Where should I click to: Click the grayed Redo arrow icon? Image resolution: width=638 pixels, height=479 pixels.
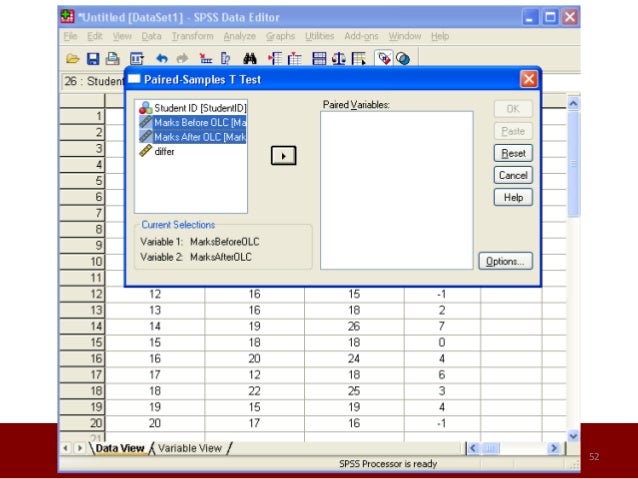point(182,59)
